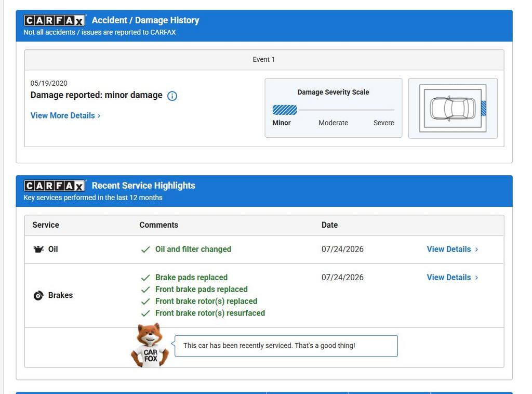This screenshot has width=532, height=394.
Task: Click 'Not all accidents / issues are reported' note
Action: click(100, 33)
